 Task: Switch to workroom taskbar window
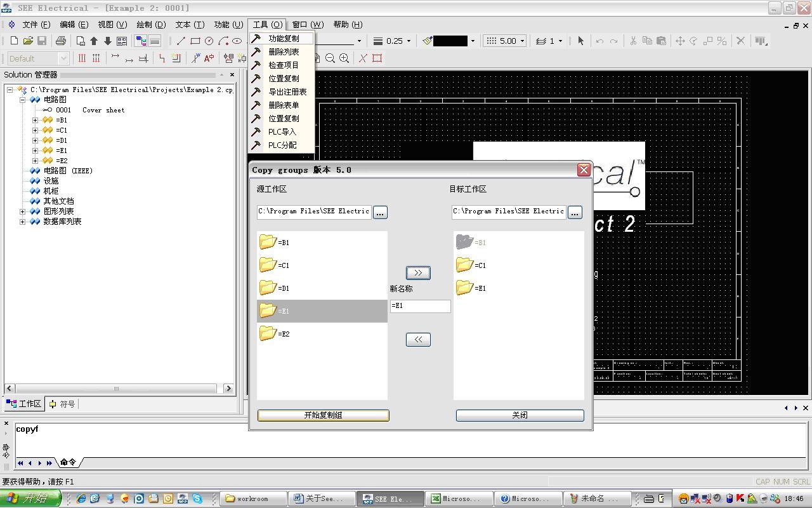(x=252, y=498)
